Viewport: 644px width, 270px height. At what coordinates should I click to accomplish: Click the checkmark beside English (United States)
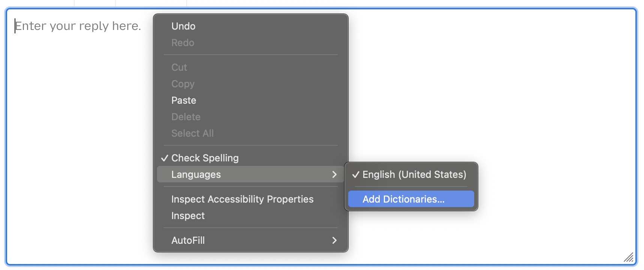(x=356, y=175)
